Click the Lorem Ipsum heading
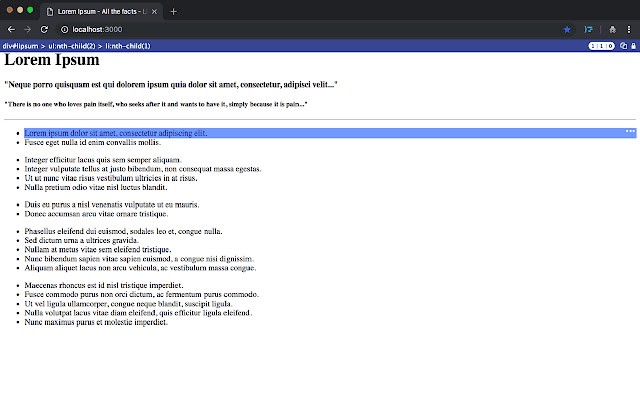Viewport: 640px width, 400px height. coord(52,60)
